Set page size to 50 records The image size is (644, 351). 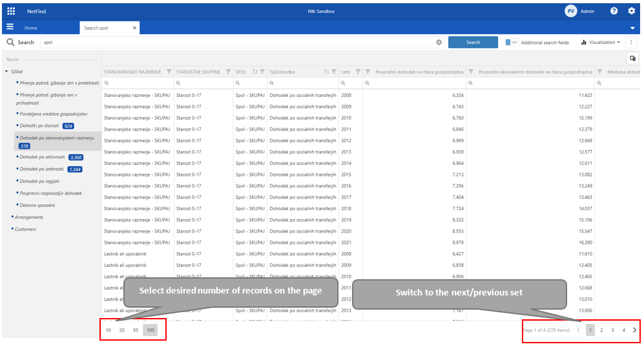(x=136, y=330)
